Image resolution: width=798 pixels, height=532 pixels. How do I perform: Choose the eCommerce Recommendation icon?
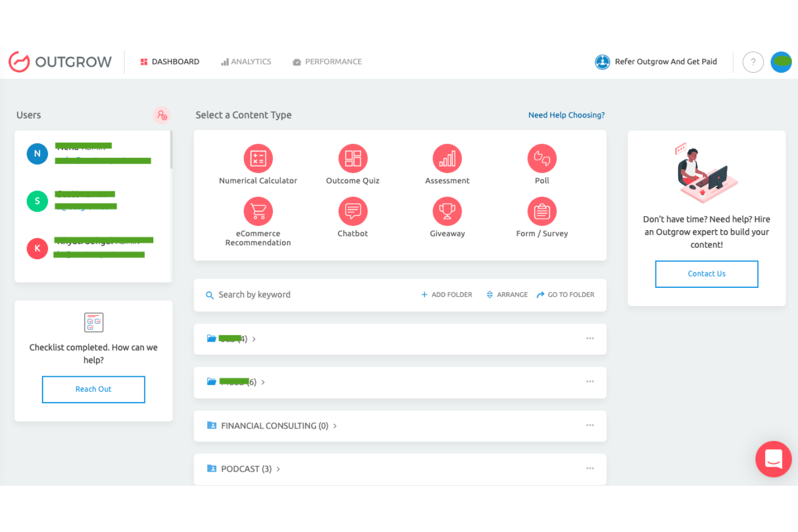coord(258,211)
